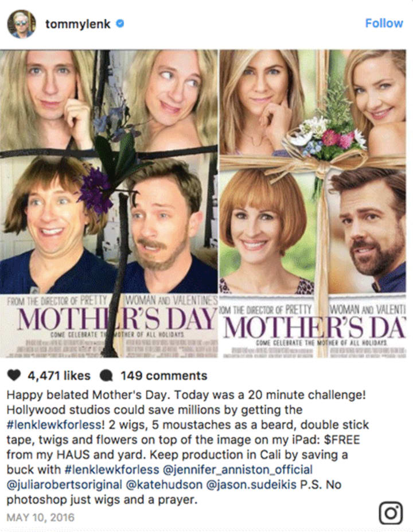Click the MAY 10, 2016 timestamp
This screenshot has height=532, width=413.
(40, 518)
